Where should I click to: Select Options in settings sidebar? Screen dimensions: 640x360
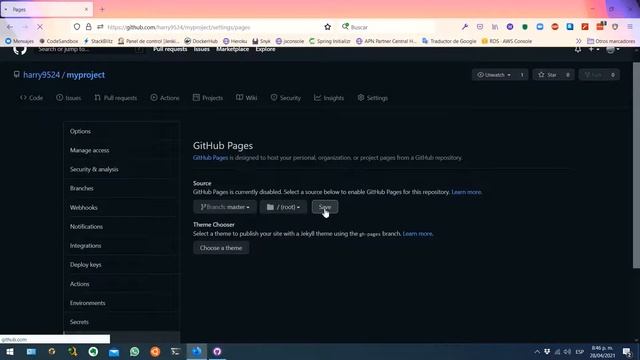[x=121, y=131]
